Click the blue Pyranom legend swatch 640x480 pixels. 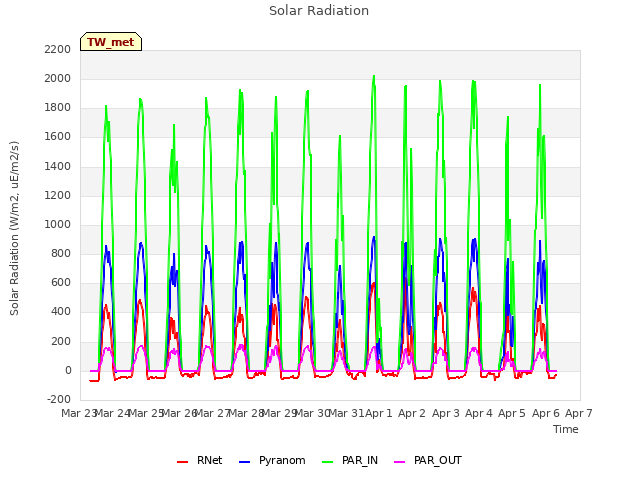pos(244,462)
